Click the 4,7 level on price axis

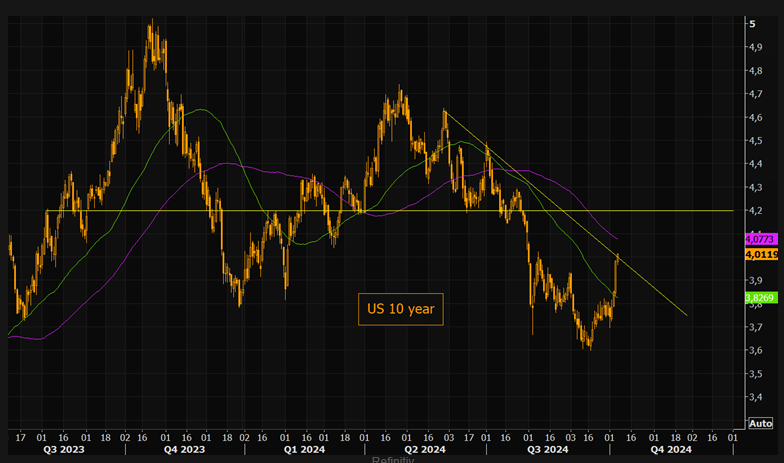coord(756,94)
